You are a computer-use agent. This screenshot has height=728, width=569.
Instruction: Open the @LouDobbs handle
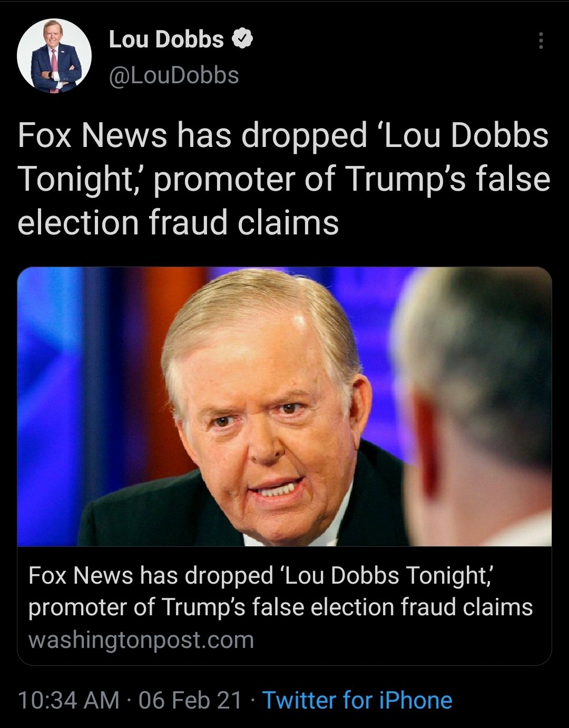[174, 75]
